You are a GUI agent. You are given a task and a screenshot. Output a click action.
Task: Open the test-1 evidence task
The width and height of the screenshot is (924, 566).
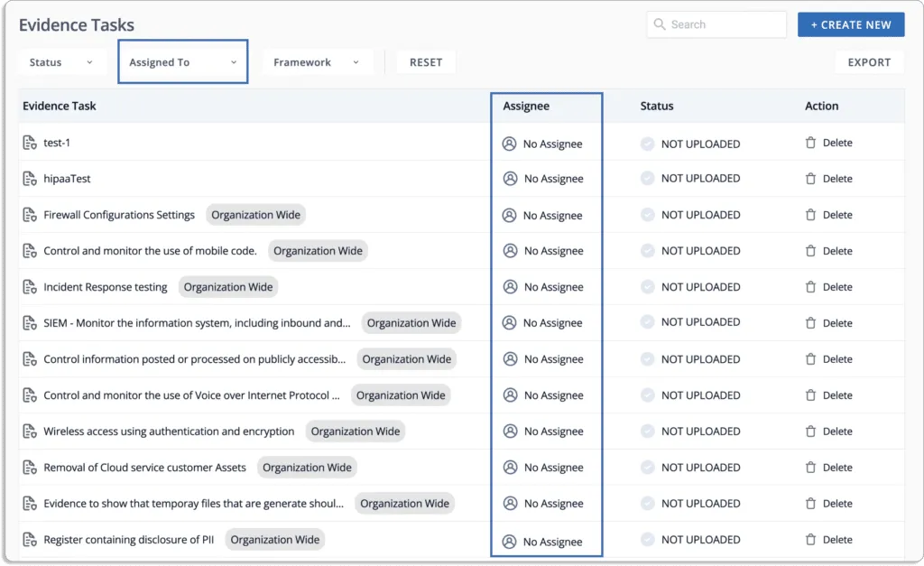coord(57,143)
